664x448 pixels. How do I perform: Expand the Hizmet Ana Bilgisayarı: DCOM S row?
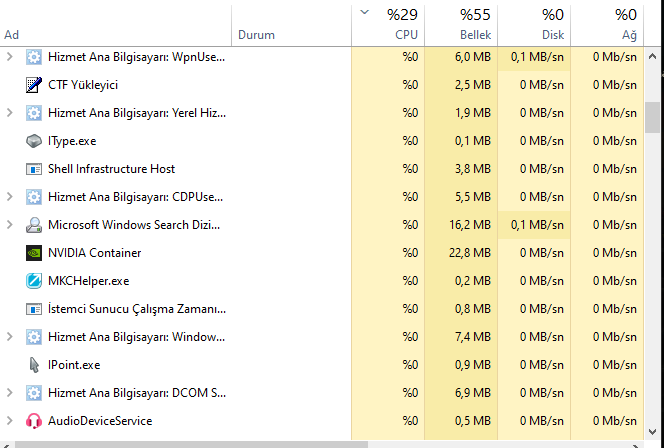9,393
